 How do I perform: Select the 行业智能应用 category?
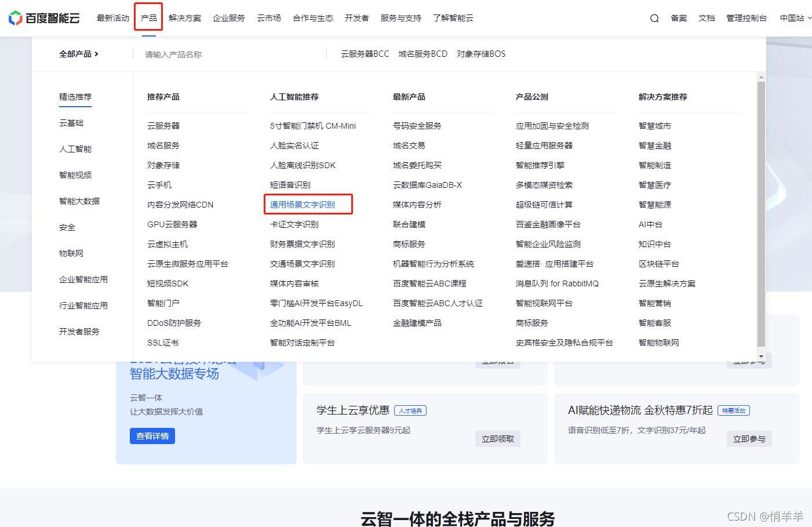click(x=83, y=306)
